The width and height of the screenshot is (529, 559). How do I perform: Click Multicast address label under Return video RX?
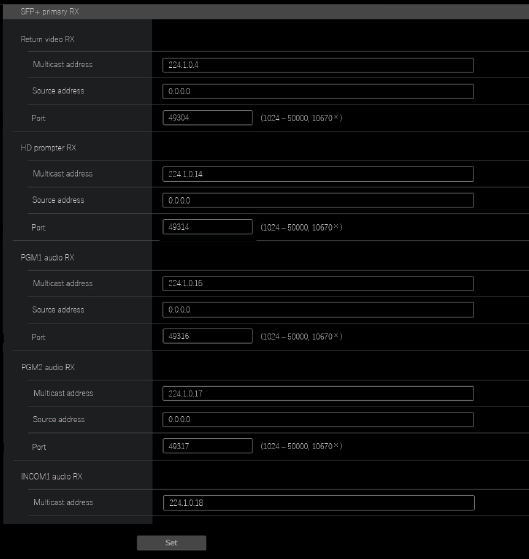click(62, 65)
